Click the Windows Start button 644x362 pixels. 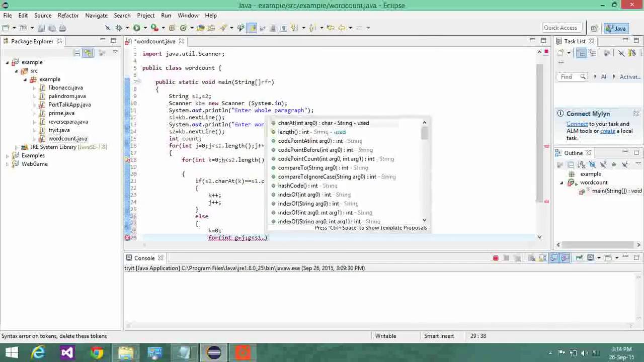pyautogui.click(x=12, y=352)
